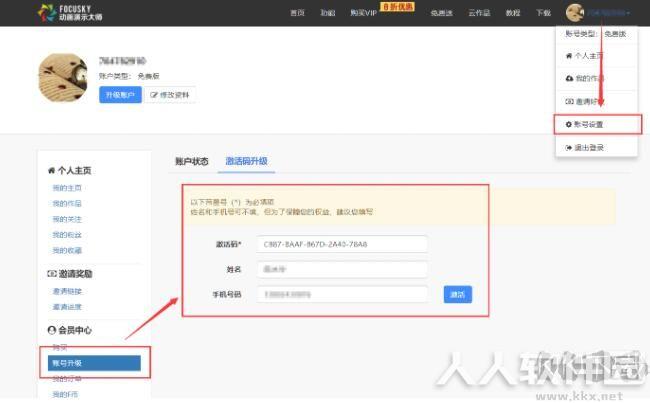This screenshot has height=403, width=650.
Task: Open the 云作品 nav item
Action: click(479, 13)
